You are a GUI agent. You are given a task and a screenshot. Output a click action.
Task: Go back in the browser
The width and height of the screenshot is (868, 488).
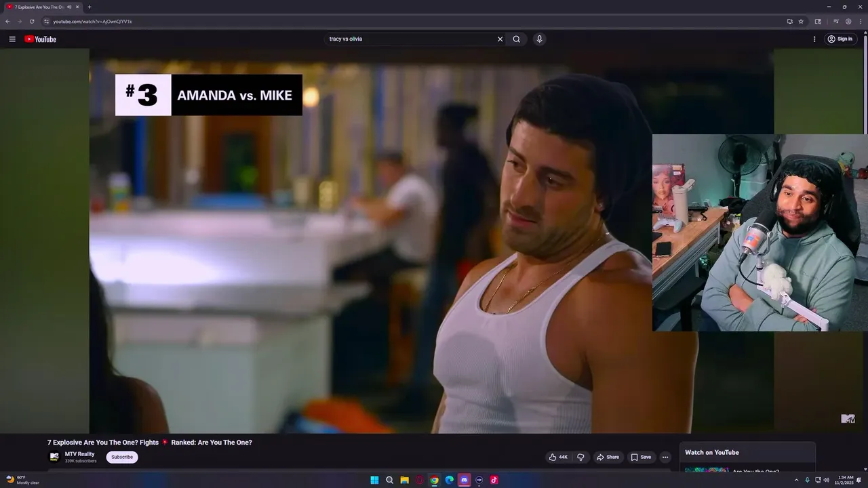coord(7,22)
